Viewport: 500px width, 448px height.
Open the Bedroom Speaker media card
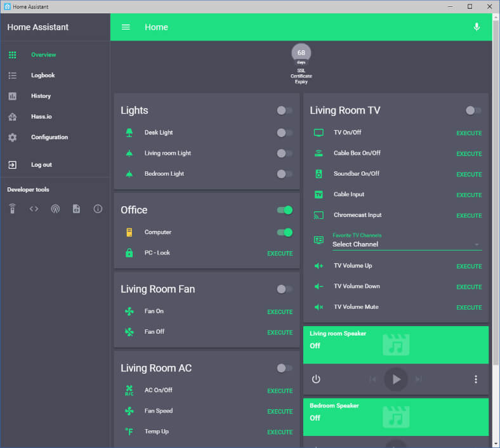pos(396,417)
